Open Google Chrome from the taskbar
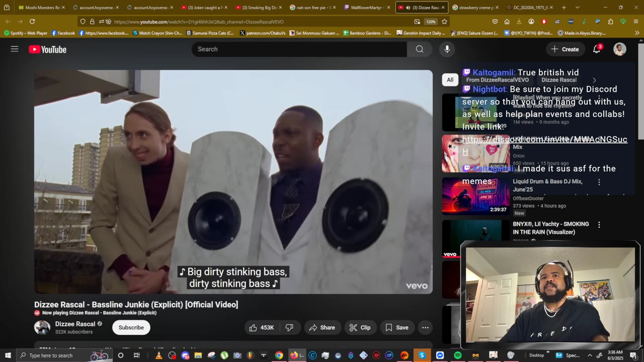This screenshot has height=362, width=644. click(x=279, y=355)
